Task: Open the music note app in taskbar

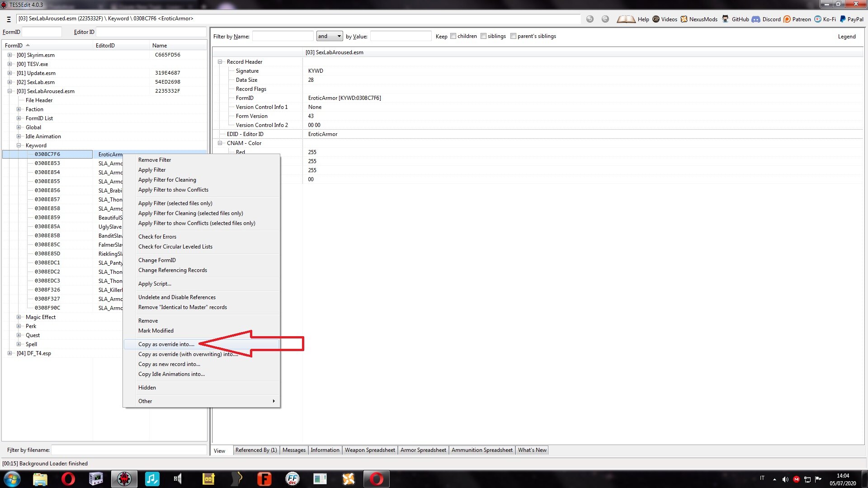Action: (152, 479)
